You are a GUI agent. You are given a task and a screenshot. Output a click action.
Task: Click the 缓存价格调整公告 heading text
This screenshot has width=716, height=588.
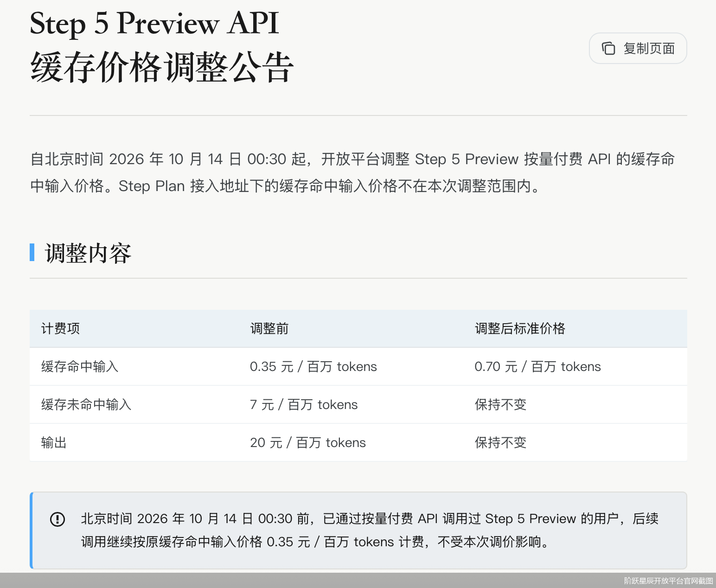point(162,68)
